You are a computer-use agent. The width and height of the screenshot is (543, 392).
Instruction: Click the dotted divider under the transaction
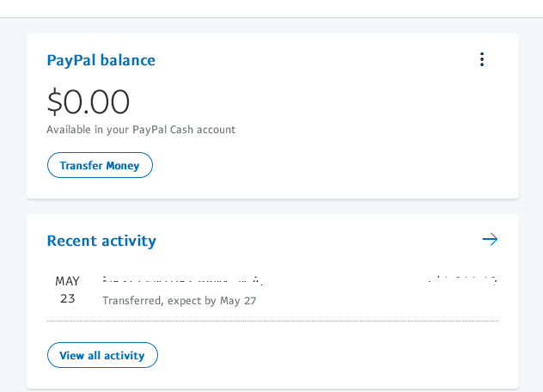(272, 322)
